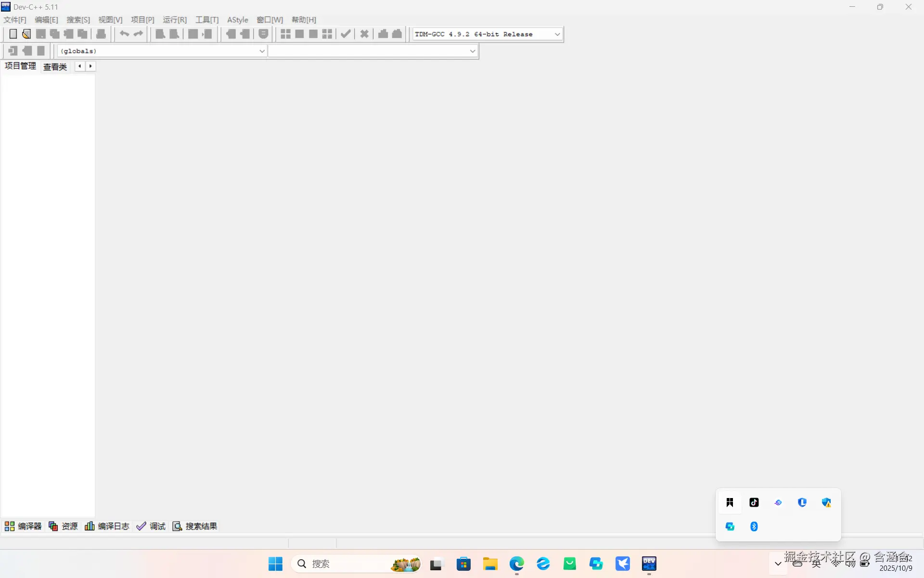Screen dimensions: 924x578
Task: Click the right tab scroll arrow
Action: click(90, 66)
